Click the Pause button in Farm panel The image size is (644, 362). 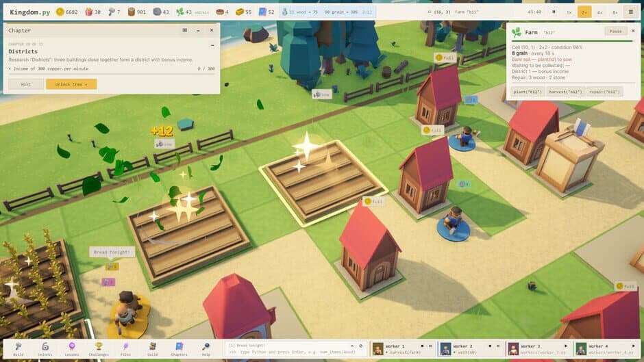[616, 31]
